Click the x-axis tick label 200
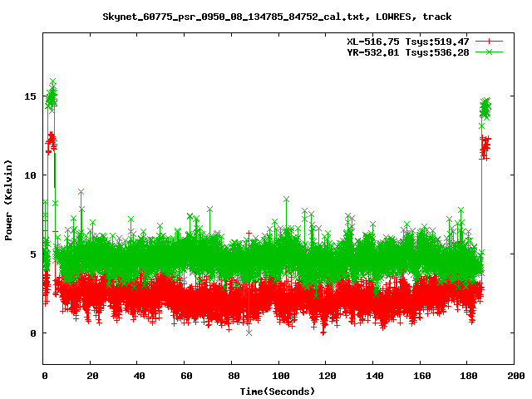The image size is (532, 399). [x=516, y=376]
